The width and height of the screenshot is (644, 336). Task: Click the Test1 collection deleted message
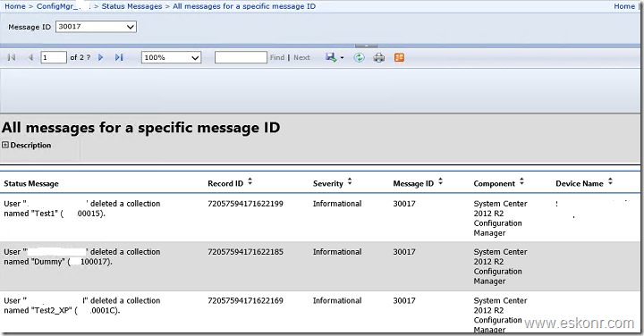coord(82,208)
